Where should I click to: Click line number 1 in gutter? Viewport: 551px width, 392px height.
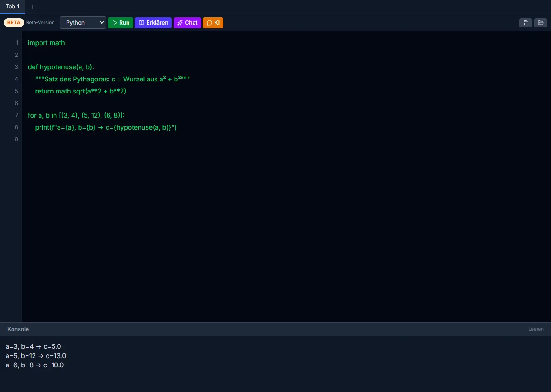(x=16, y=43)
